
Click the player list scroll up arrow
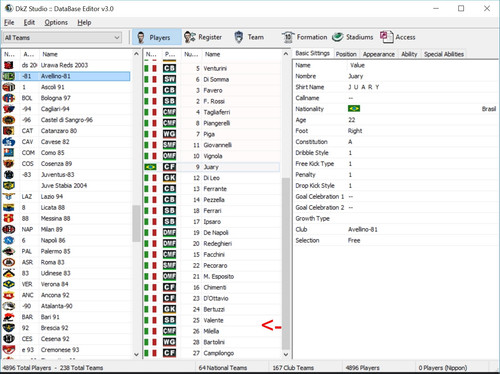coord(286,54)
